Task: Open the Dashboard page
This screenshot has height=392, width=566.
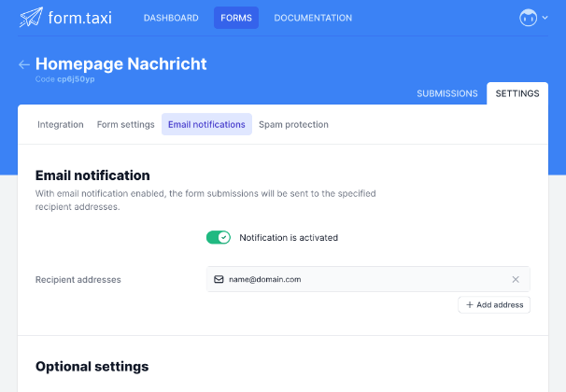Action: tap(172, 18)
